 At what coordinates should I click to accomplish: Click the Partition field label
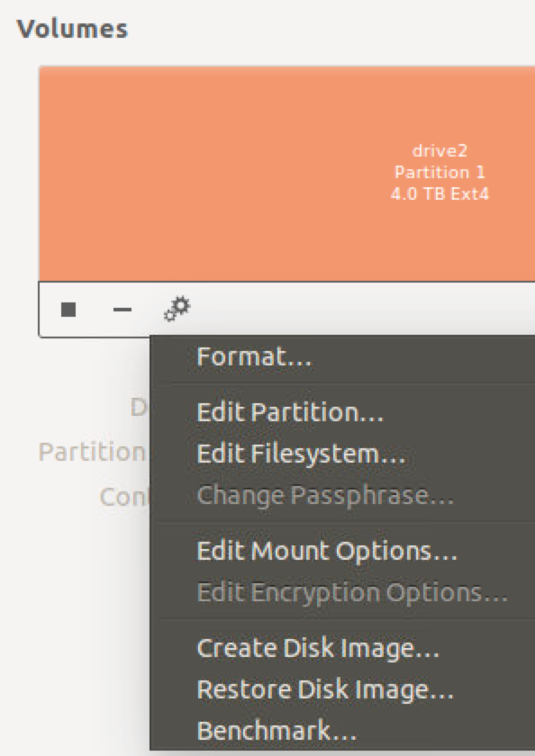click(92, 452)
